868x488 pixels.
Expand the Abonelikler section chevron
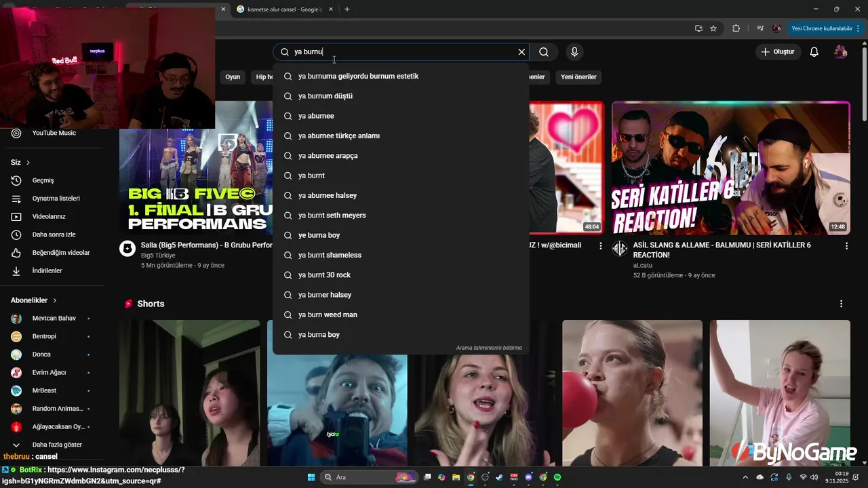click(x=55, y=300)
